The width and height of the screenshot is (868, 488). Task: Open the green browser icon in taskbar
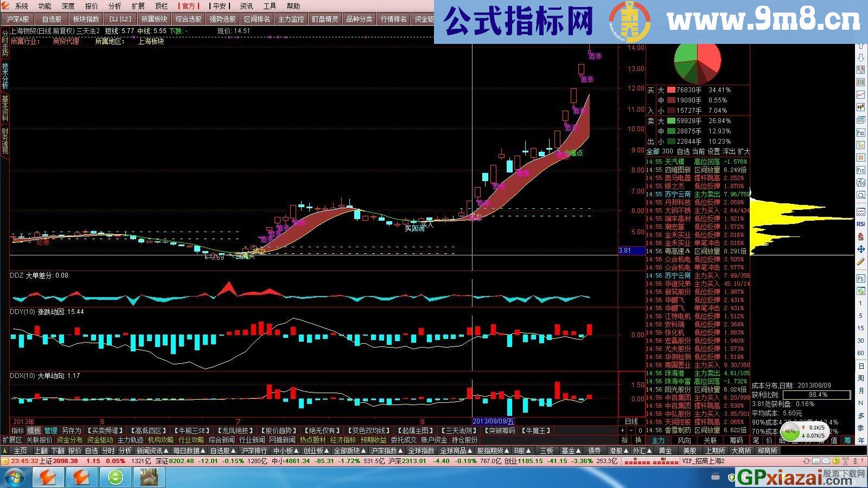click(x=116, y=477)
